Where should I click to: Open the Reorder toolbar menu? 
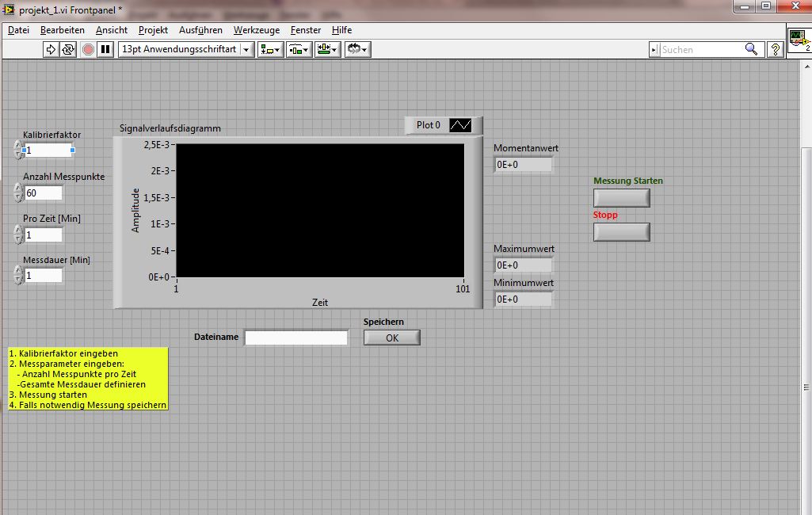357,49
